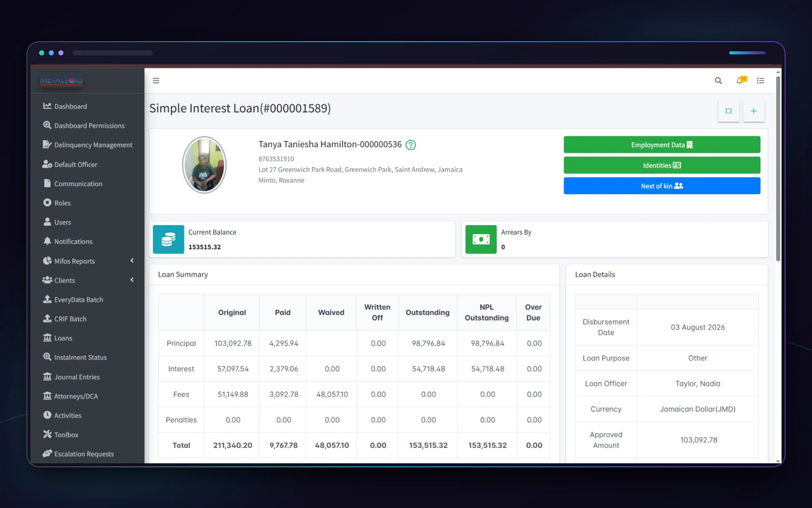The height and width of the screenshot is (508, 812).
Task: Select CRIF Batch in sidebar
Action: pyautogui.click(x=87, y=319)
